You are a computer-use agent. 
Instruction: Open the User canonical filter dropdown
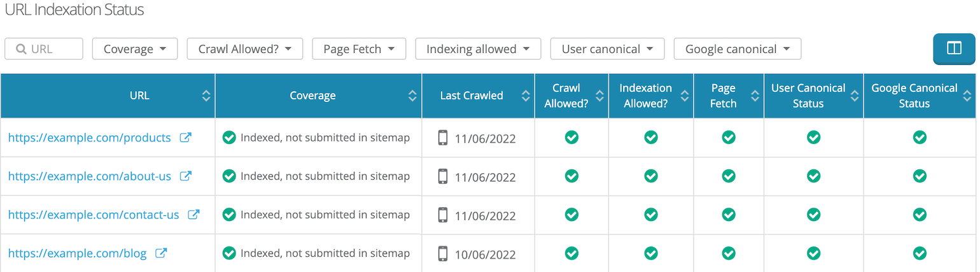608,49
